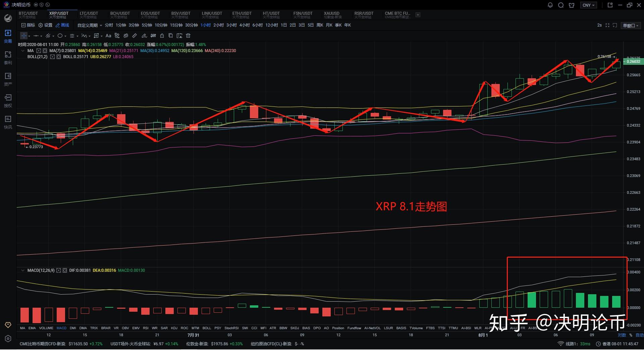Select the crosshair cursor tool
Viewport: 644px width, 350px height.
click(23, 36)
